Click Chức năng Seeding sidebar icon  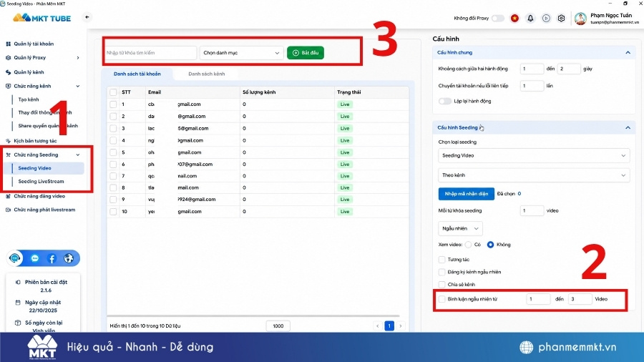[8, 155]
